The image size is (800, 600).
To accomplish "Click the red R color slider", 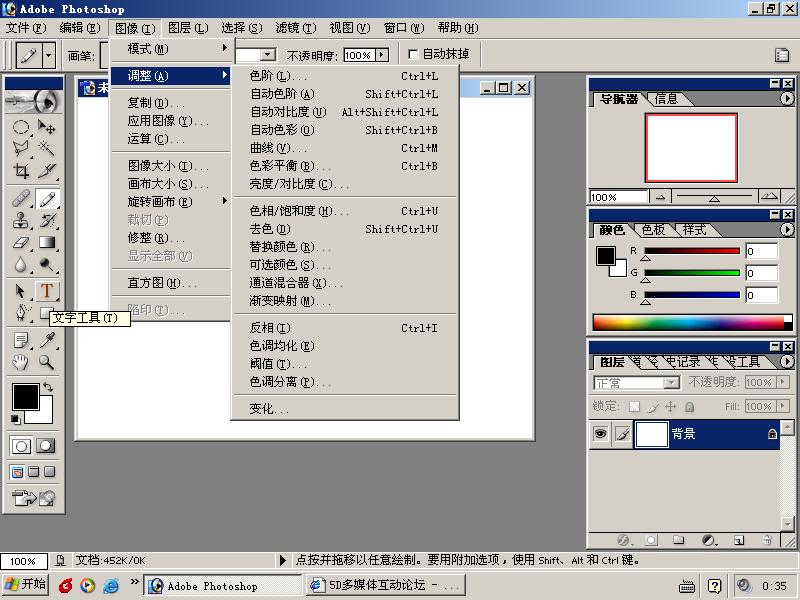I will 692,251.
